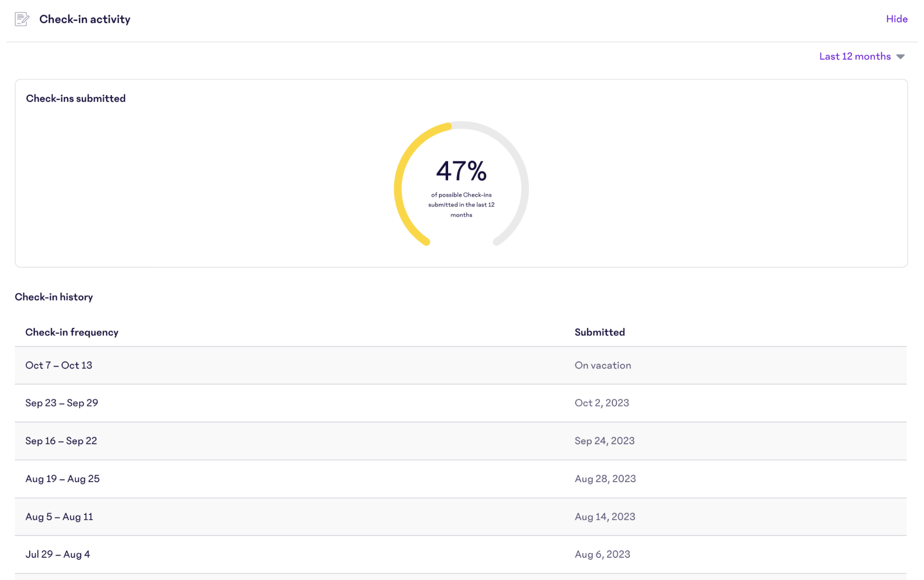The width and height of the screenshot is (924, 580).
Task: Click the 47% progress ring
Action: [x=461, y=184]
